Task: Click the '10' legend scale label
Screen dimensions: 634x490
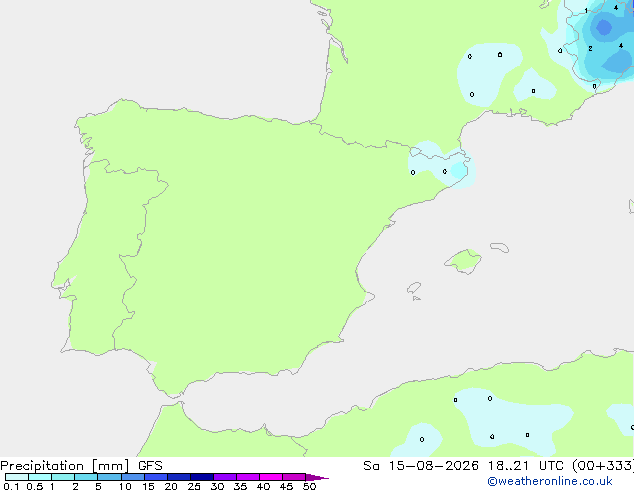Action: [125, 486]
